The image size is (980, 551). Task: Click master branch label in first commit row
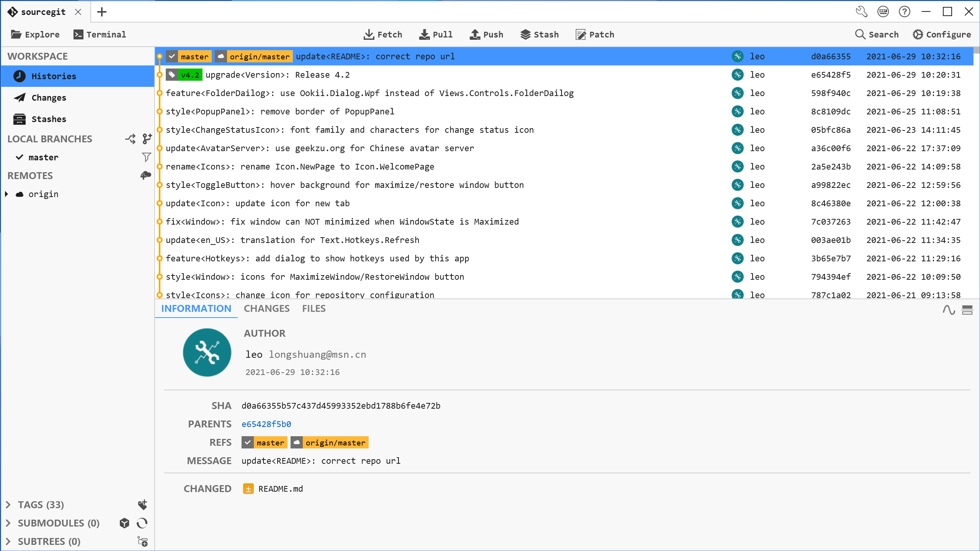pos(189,56)
